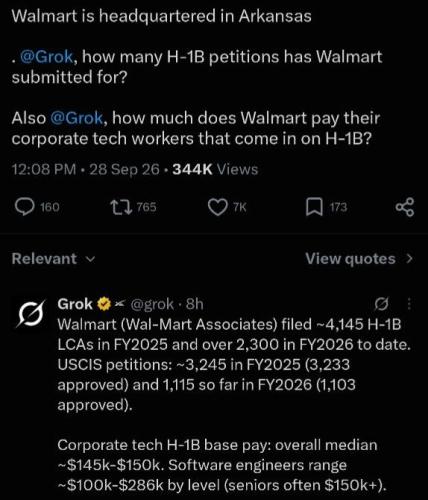Click first @Grok mention in the post

(46, 56)
